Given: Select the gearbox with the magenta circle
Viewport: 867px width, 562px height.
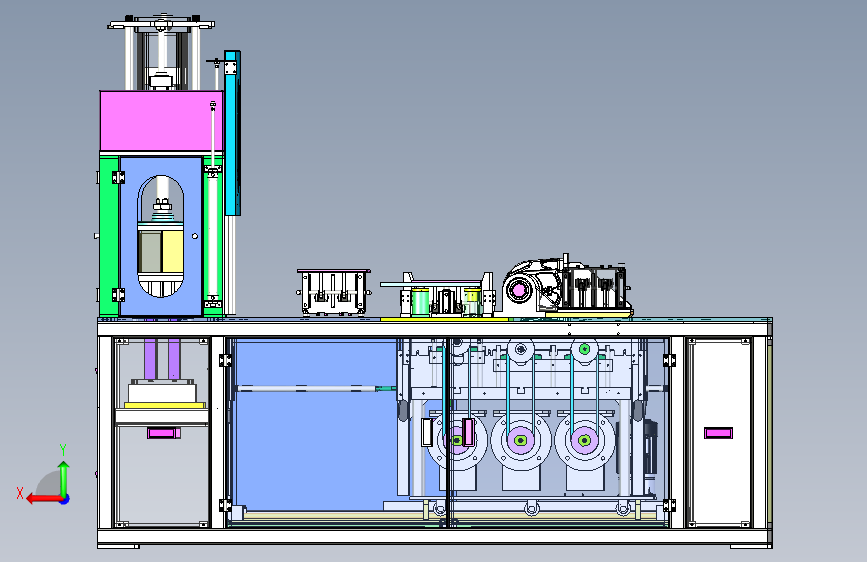Looking at the screenshot, I should point(521,289).
